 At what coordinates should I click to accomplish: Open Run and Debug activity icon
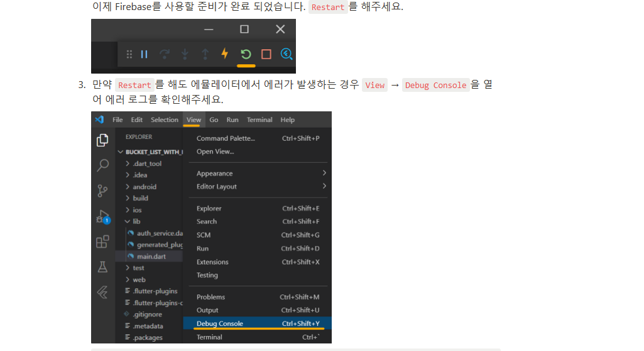pyautogui.click(x=102, y=216)
